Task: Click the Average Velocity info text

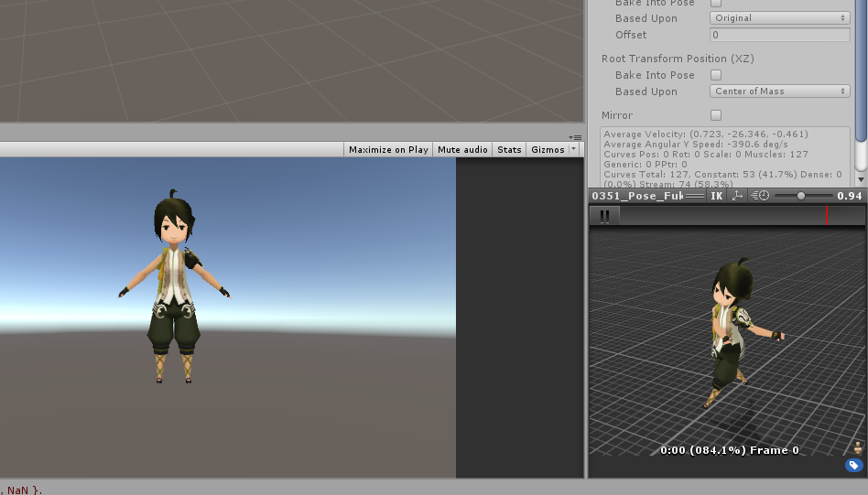Action: click(706, 134)
